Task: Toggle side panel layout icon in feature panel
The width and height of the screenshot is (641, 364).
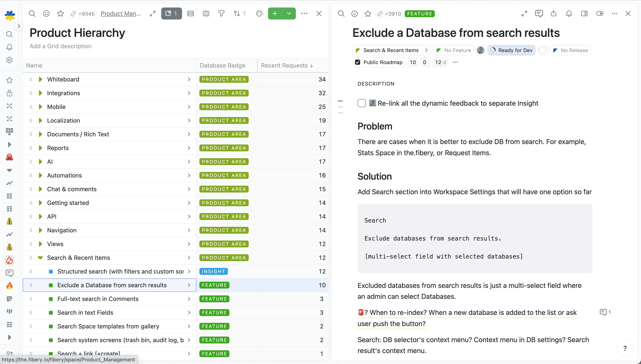Action: 584,14
